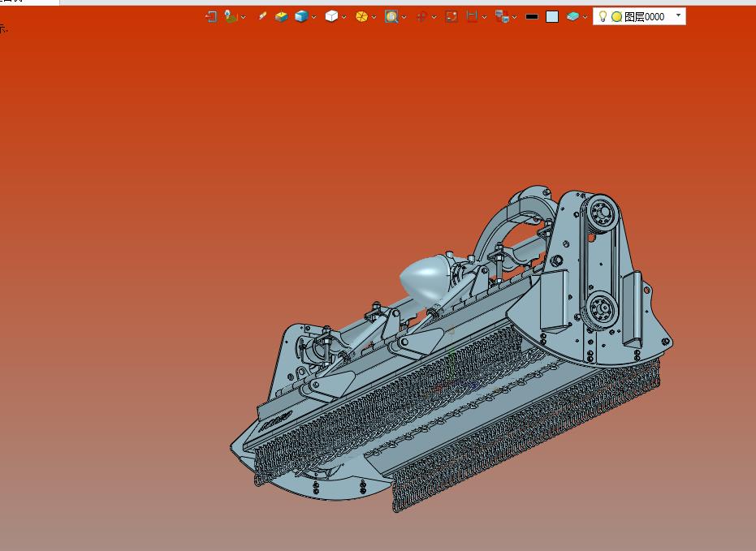756x551 pixels.
Task: Select the brush/paint tool icon
Action: coord(261,16)
